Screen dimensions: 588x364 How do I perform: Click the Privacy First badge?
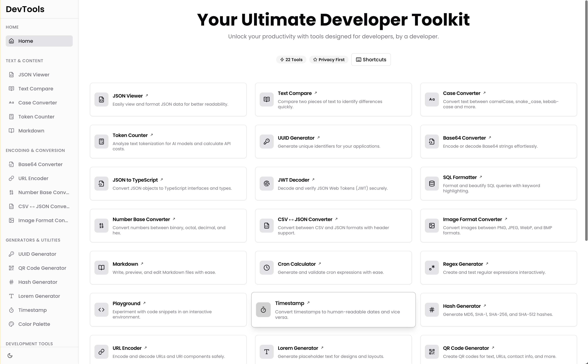click(x=329, y=59)
